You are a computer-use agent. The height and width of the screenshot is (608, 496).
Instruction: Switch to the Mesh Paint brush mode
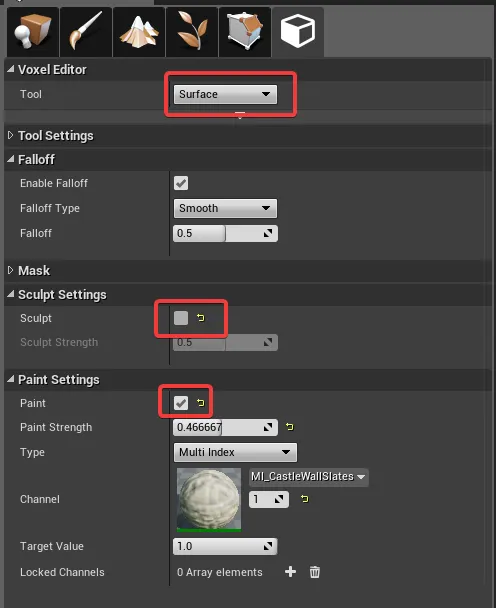coord(86,32)
